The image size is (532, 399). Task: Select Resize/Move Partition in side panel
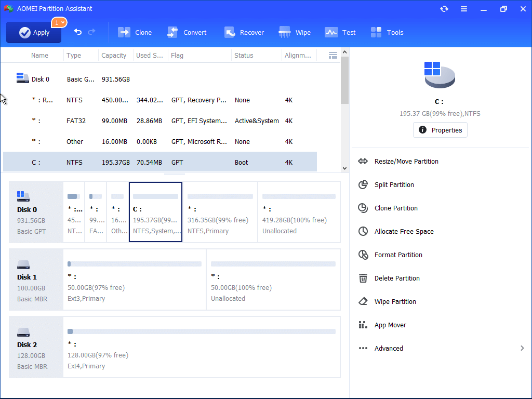[x=406, y=162]
